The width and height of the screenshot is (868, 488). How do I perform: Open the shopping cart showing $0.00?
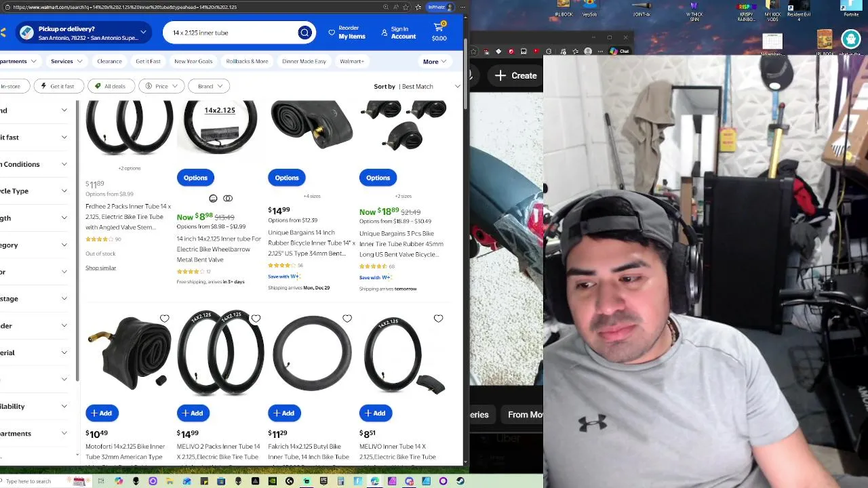point(439,31)
